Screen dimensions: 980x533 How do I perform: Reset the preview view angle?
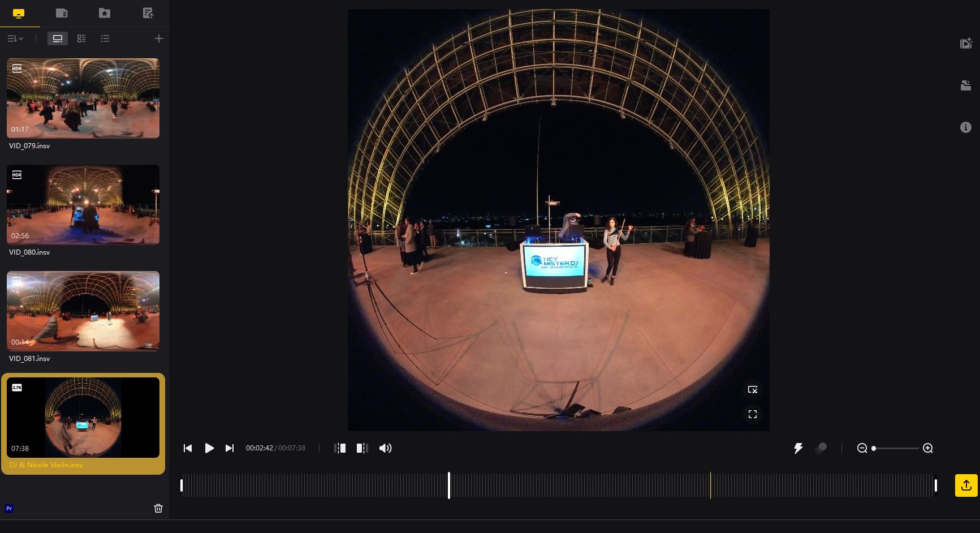[x=753, y=390]
